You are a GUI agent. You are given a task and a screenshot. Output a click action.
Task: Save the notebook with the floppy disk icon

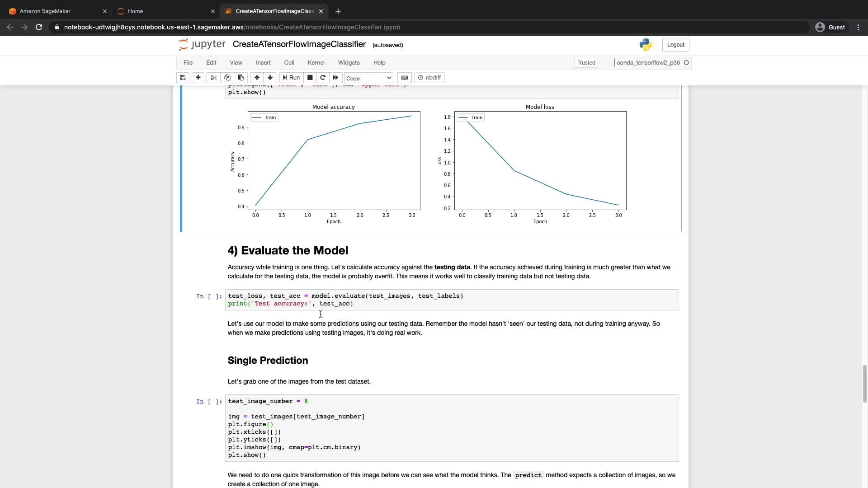tap(183, 78)
